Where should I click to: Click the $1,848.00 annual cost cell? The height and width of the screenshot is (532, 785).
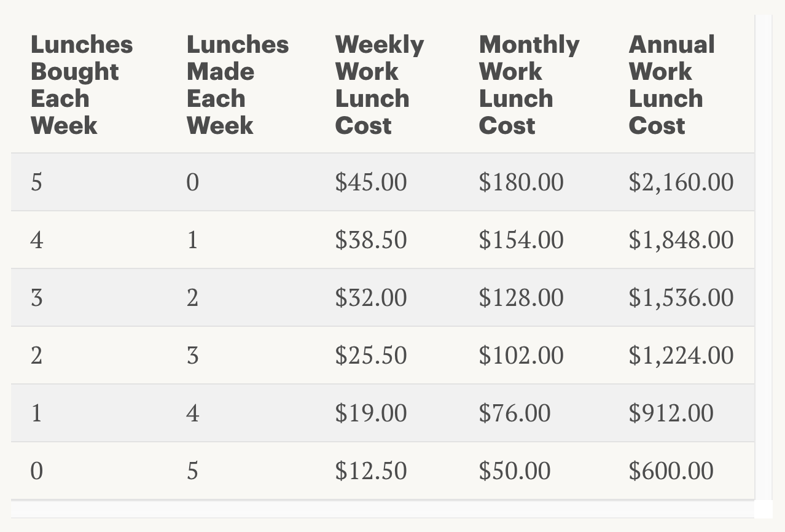[681, 240]
